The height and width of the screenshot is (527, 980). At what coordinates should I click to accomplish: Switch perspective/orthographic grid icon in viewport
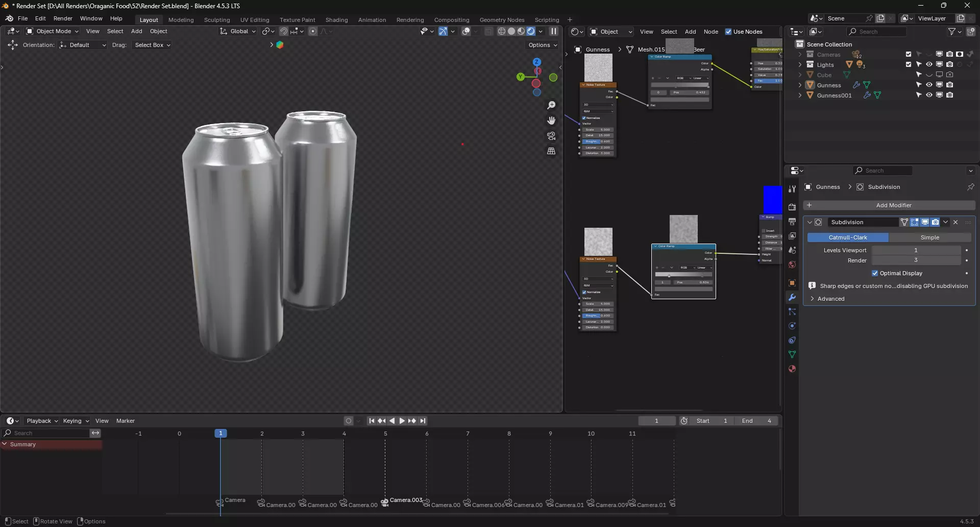click(x=551, y=151)
